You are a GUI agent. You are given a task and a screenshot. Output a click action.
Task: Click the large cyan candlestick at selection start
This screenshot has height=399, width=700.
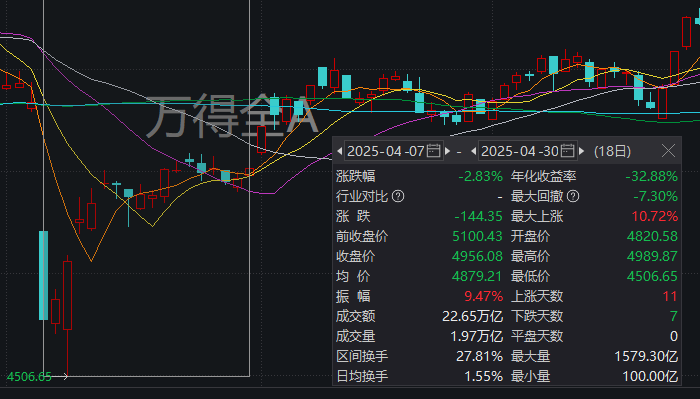[x=43, y=275]
